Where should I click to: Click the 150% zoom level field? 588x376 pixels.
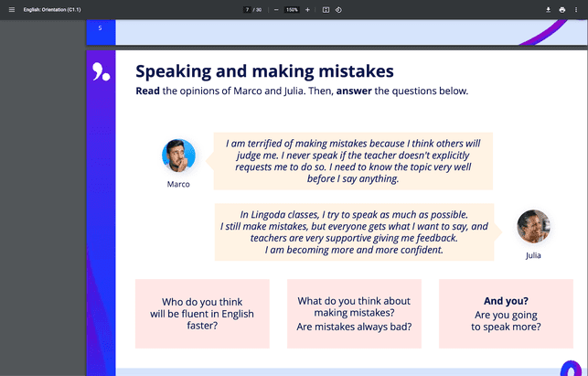[x=292, y=9]
